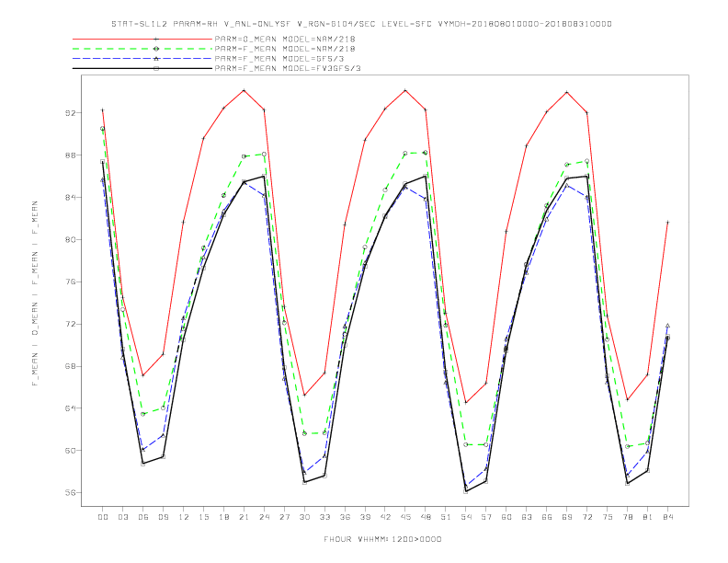The width and height of the screenshot is (728, 563).
Task: Select legend entry PARM=F_MEAN MODEL=NAM/218
Action: (x=285, y=49)
